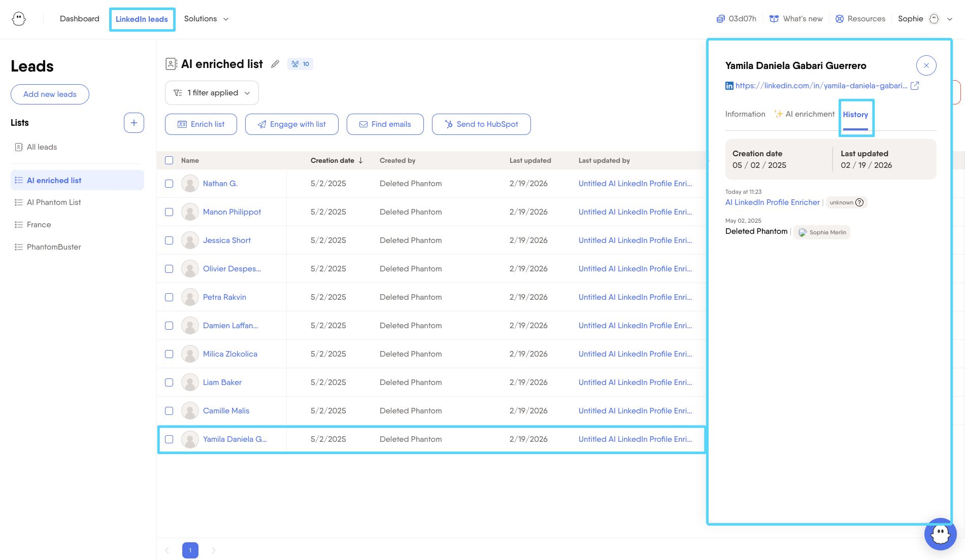Expand the Solutions dropdown menu
The image size is (965, 560).
coord(206,19)
